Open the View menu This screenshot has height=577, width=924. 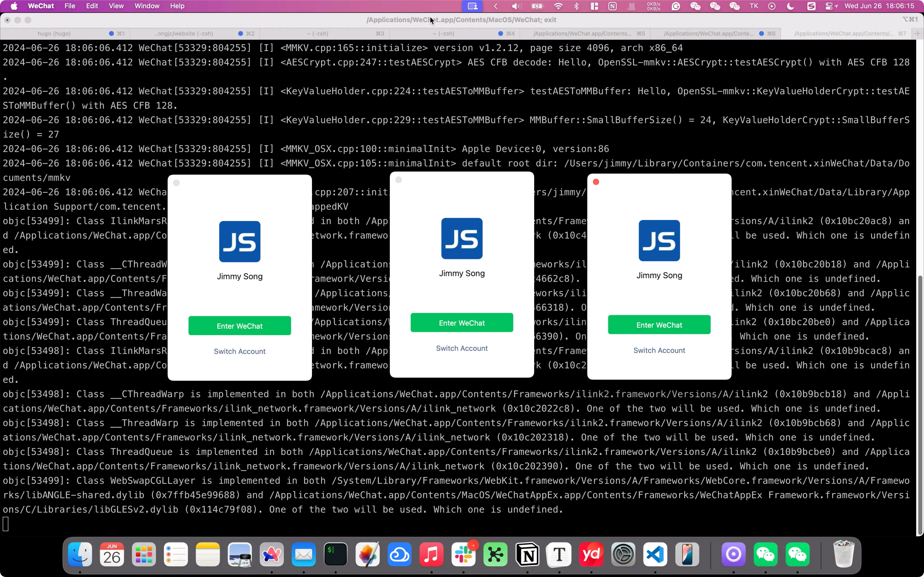(x=116, y=6)
